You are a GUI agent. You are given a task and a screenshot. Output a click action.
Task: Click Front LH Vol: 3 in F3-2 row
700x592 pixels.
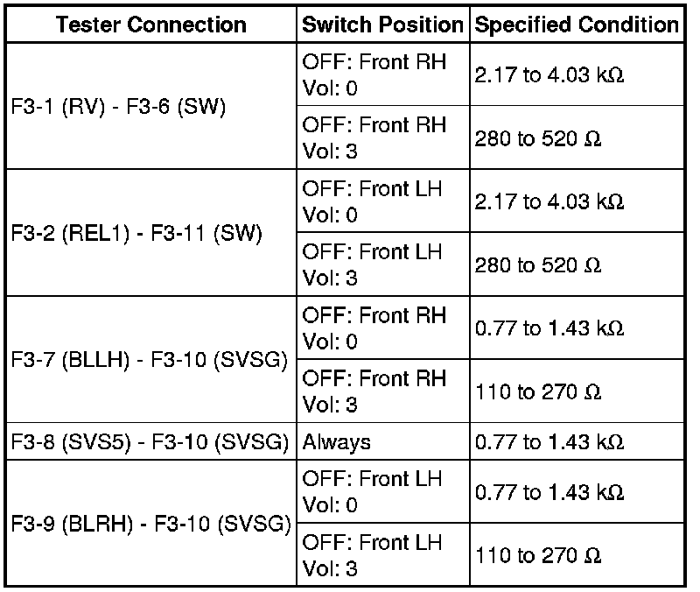(374, 264)
